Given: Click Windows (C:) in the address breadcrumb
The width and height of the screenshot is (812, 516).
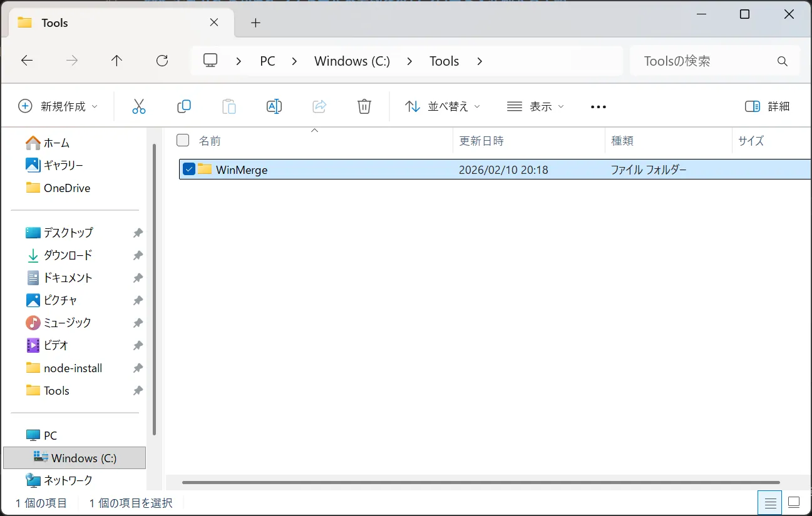Looking at the screenshot, I should click(352, 61).
